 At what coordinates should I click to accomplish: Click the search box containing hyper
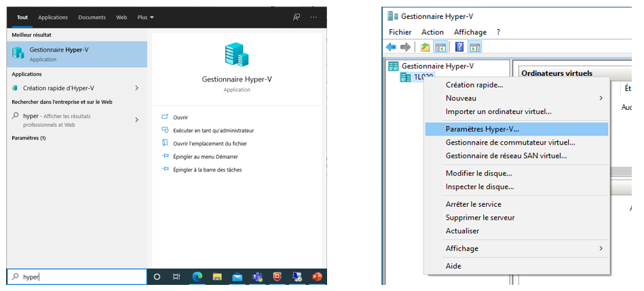(77, 277)
